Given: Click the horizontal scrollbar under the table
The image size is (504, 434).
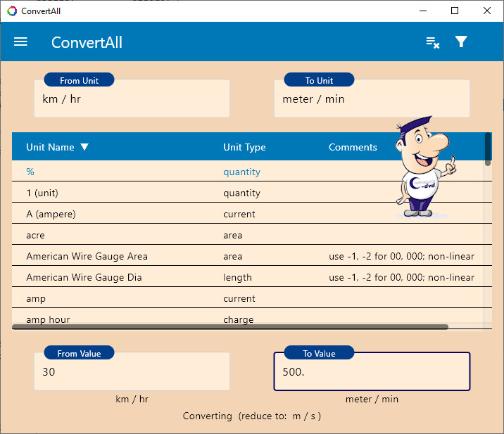Looking at the screenshot, I should click(230, 327).
